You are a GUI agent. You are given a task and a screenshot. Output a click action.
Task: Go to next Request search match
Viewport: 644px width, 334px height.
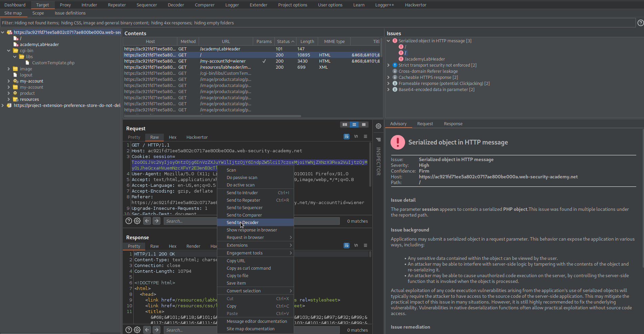tap(156, 221)
